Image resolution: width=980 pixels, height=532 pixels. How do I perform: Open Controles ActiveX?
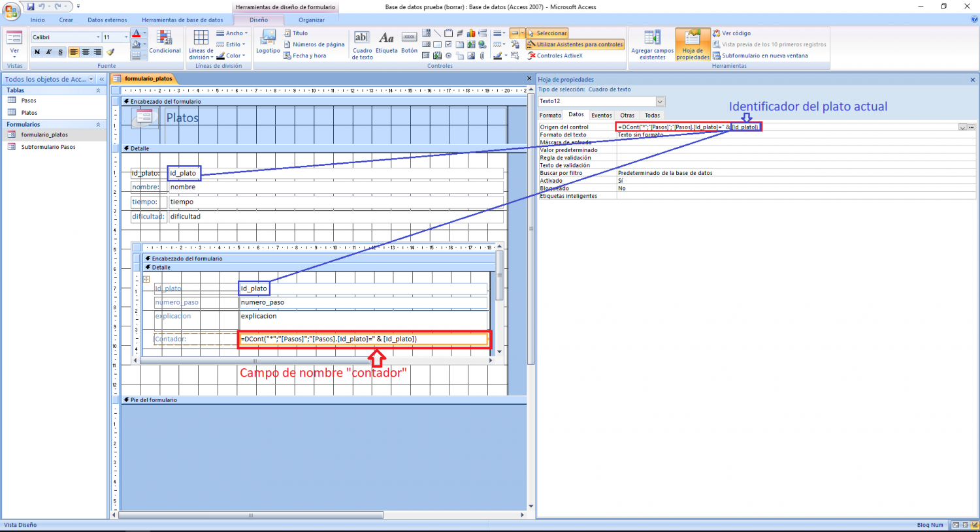pyautogui.click(x=555, y=55)
